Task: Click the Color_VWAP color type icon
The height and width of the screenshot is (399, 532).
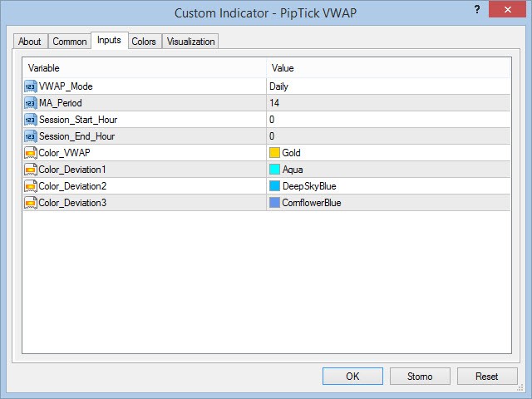Action: 31,153
